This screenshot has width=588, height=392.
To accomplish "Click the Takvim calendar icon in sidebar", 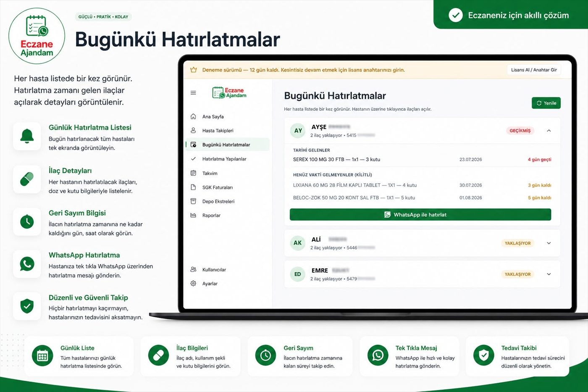I will [x=193, y=173].
